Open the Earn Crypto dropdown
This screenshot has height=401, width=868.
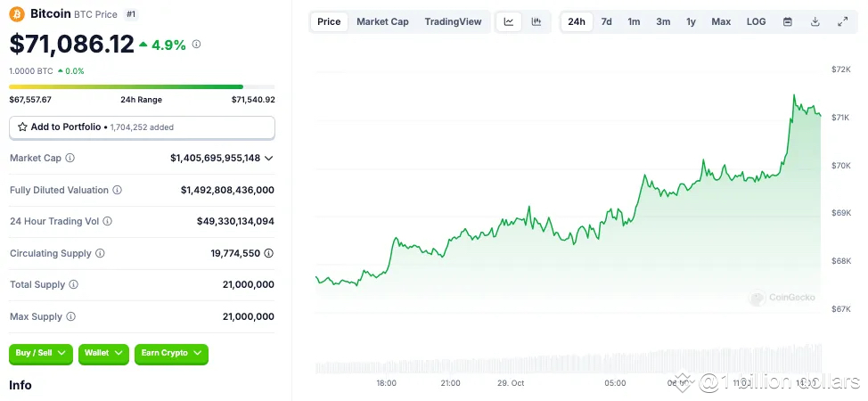coord(171,353)
